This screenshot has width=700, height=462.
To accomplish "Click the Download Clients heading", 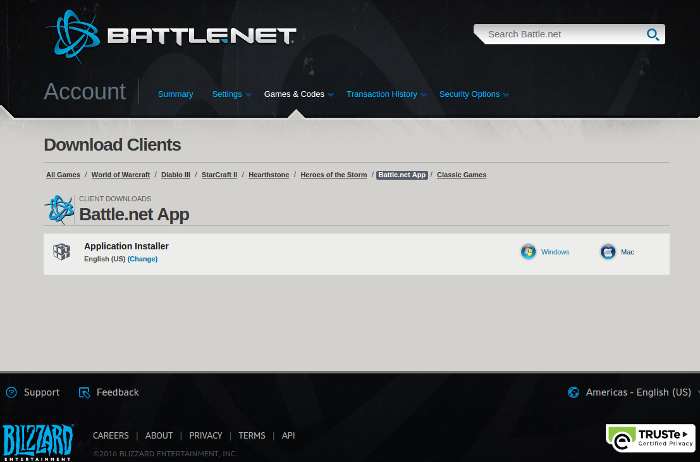I will tap(112, 145).
